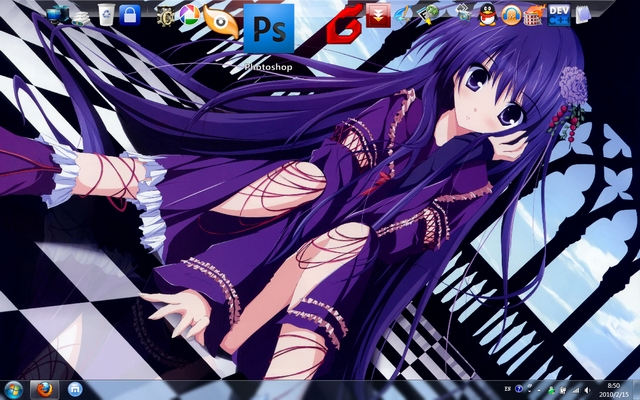Launch Photoshop from the dock
The width and height of the screenshot is (640, 400).
point(269,29)
